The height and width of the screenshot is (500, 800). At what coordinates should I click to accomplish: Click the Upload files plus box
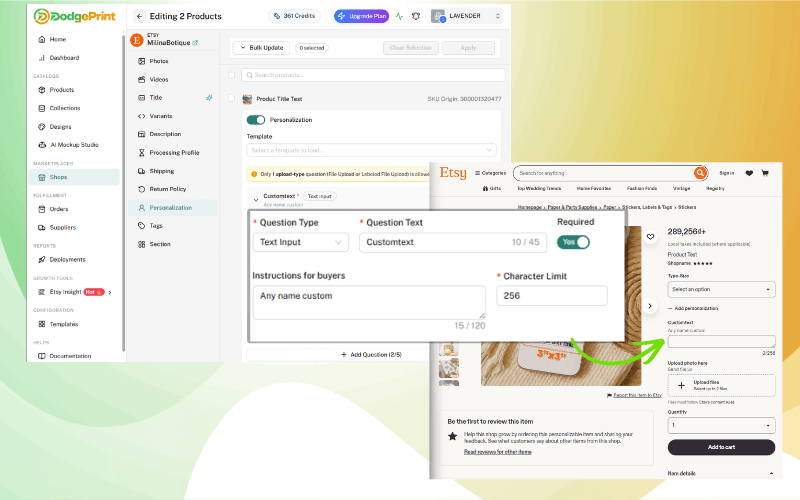click(721, 385)
